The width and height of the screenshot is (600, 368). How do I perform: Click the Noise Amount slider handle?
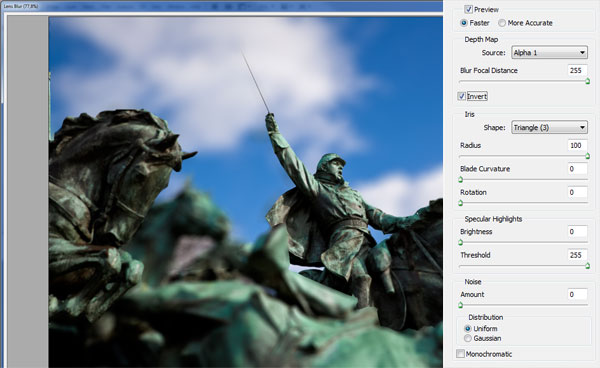(x=460, y=305)
